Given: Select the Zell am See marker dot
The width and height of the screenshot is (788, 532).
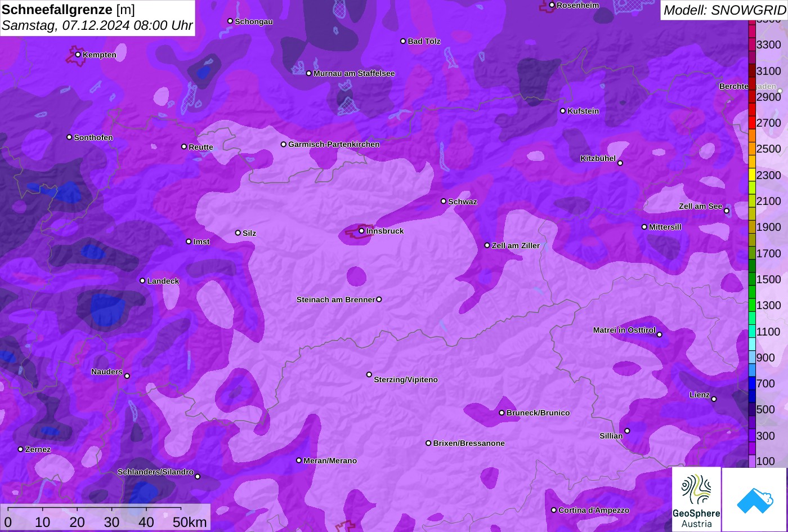Looking at the screenshot, I should [x=727, y=211].
